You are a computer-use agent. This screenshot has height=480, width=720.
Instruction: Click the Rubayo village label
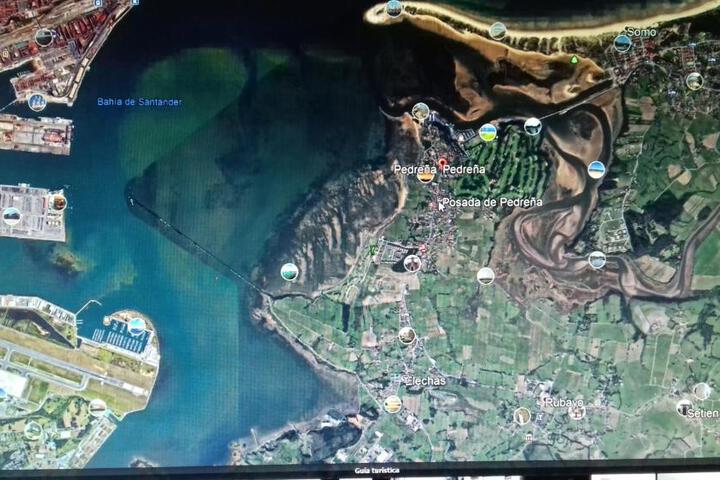[564, 403]
